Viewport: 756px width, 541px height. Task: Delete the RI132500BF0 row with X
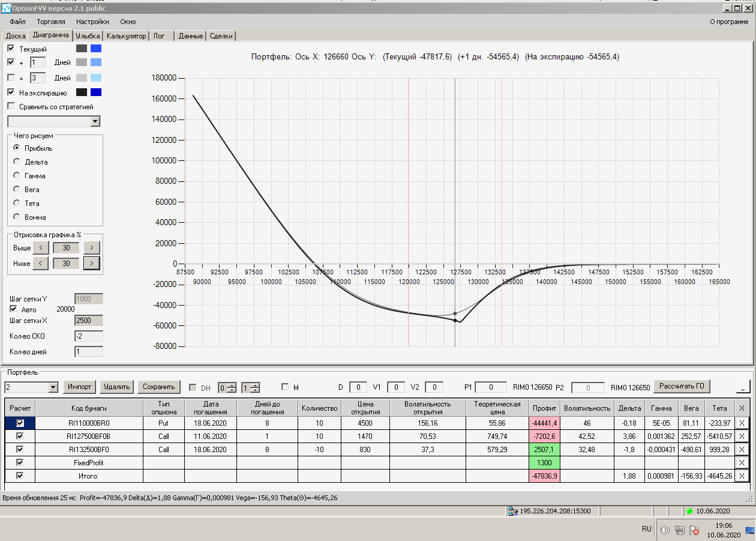[x=742, y=449]
